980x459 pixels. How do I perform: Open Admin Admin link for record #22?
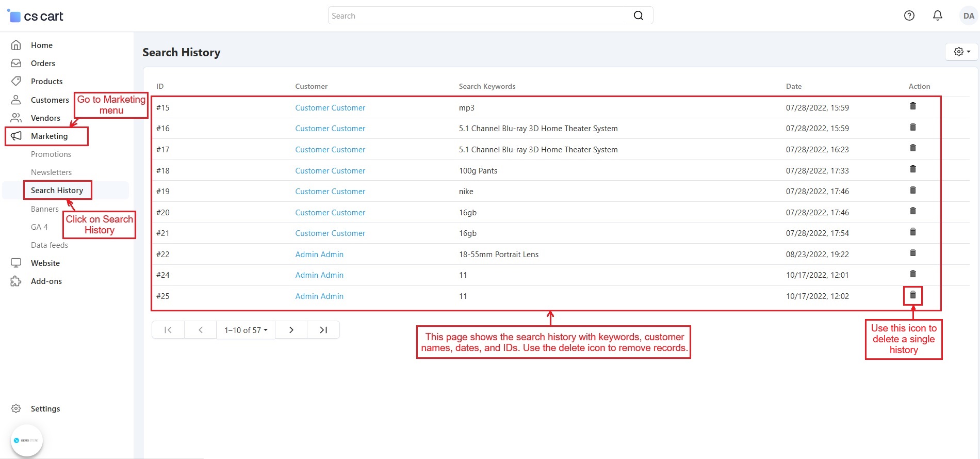(x=319, y=255)
